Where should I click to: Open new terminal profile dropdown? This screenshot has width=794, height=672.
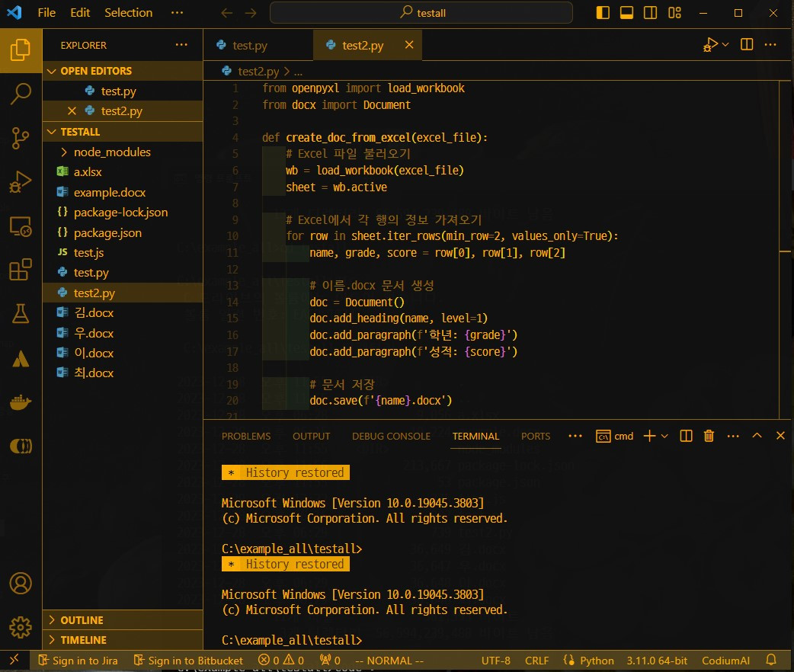[665, 436]
